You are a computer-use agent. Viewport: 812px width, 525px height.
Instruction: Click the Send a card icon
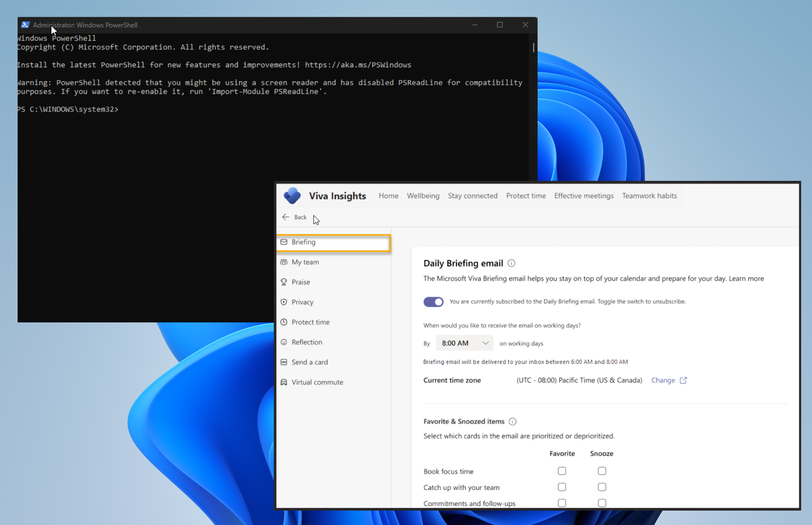click(284, 362)
